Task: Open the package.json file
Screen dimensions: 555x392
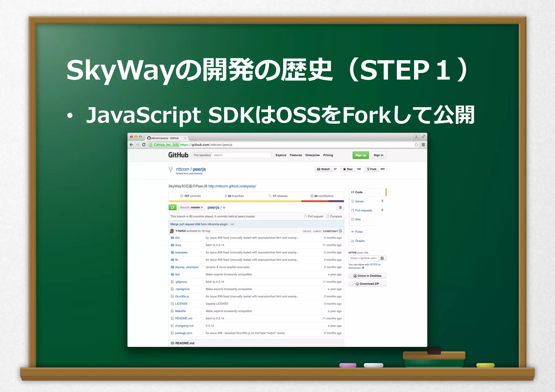Action: pyautogui.click(x=183, y=333)
